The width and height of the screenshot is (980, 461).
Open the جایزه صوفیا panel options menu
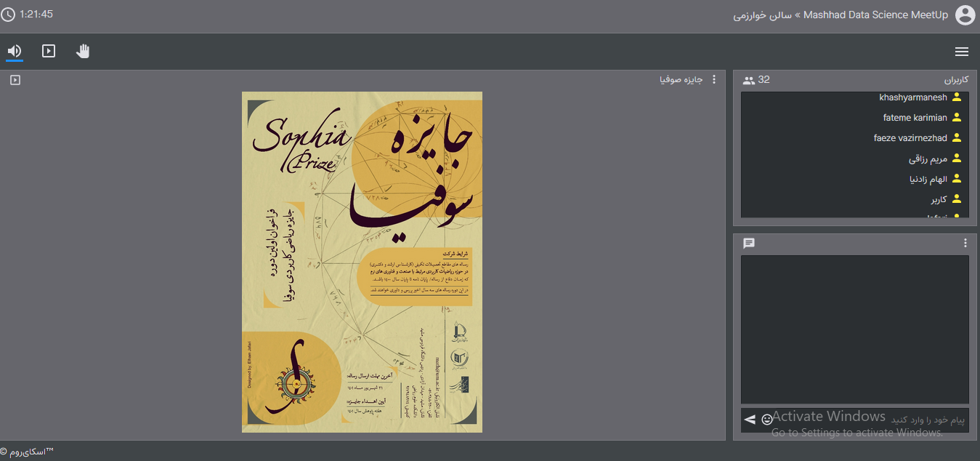point(713,80)
